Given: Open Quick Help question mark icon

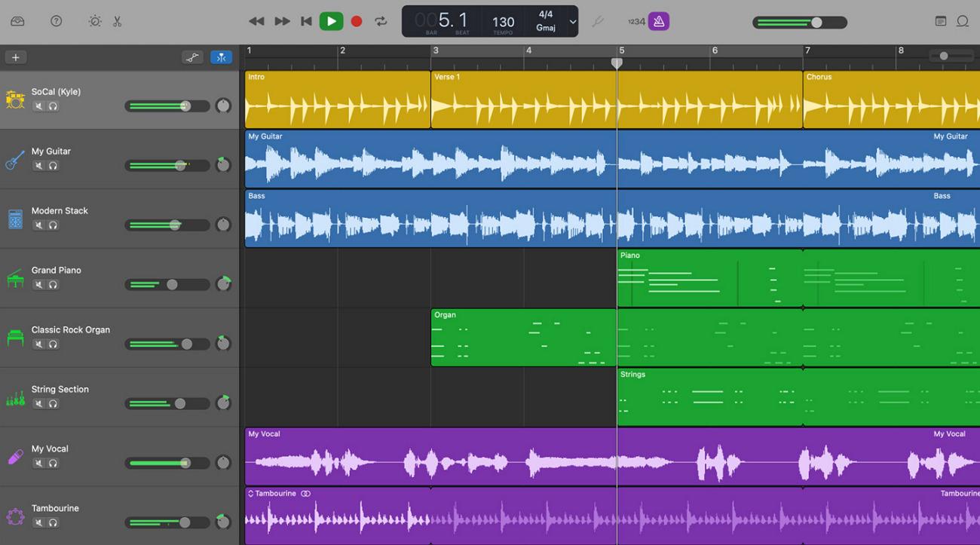Looking at the screenshot, I should point(56,21).
